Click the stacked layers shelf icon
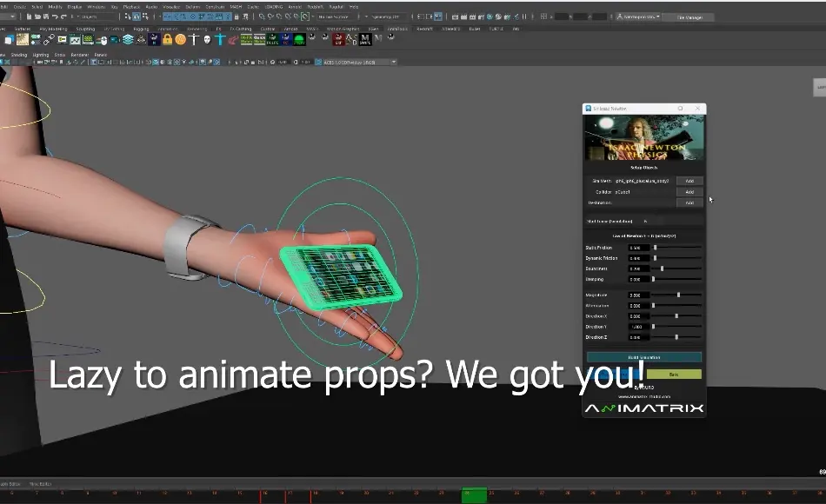This screenshot has height=504, width=826. point(128,39)
